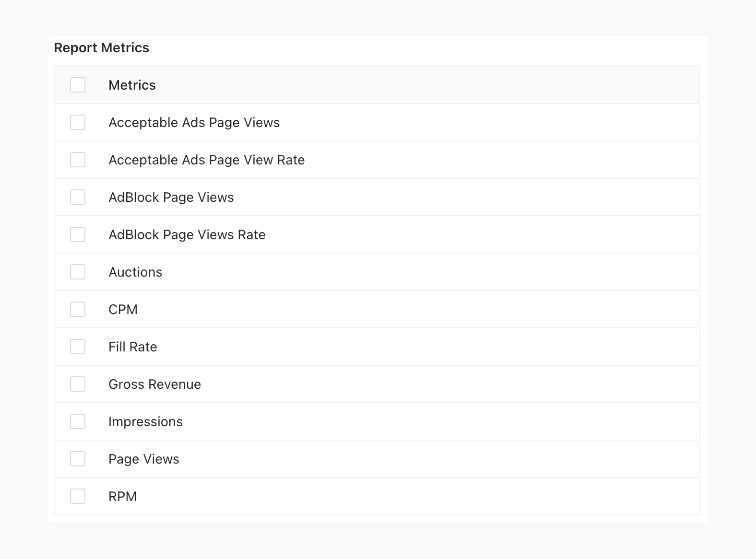
Task: Click the Fill Rate label text
Action: [133, 347]
